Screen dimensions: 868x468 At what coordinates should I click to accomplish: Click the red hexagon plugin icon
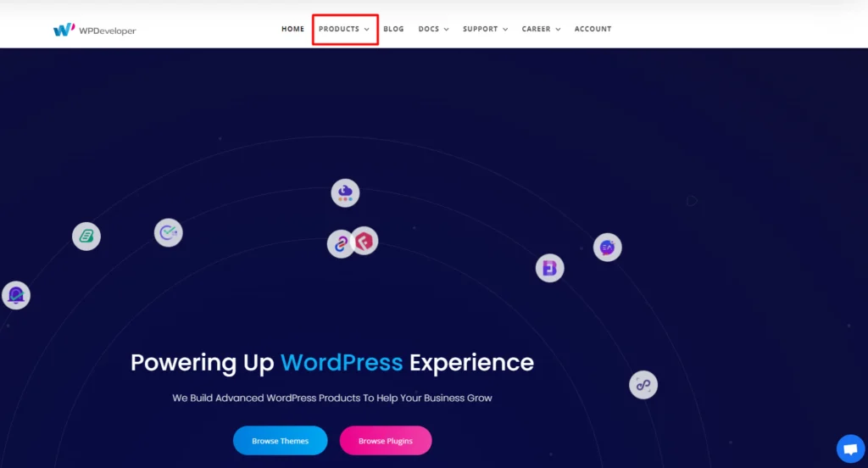coord(364,241)
